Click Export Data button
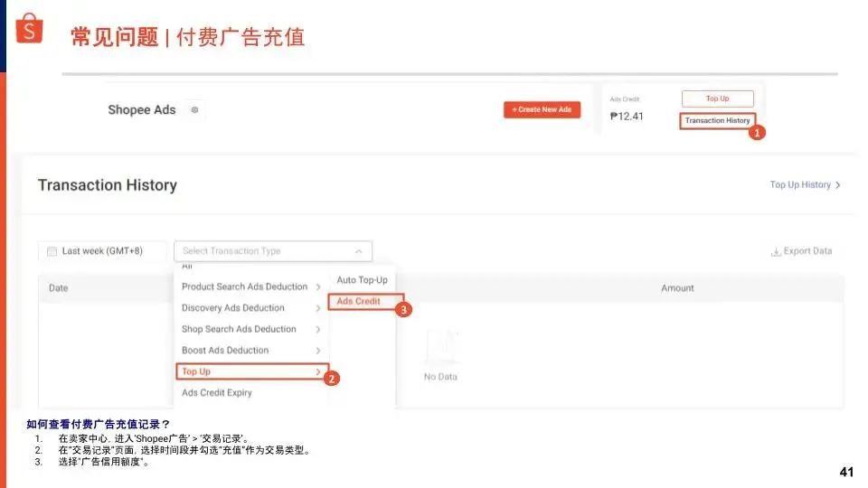 (x=801, y=251)
